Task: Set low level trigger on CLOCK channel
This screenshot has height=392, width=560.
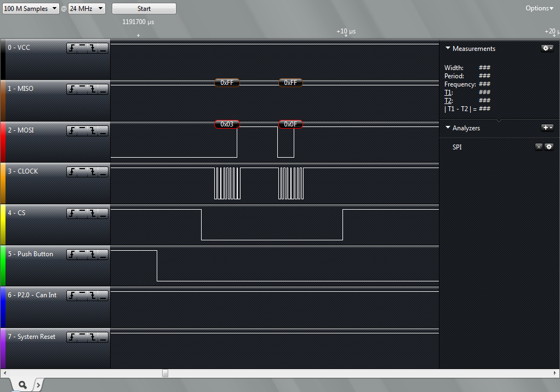Action: tap(103, 172)
